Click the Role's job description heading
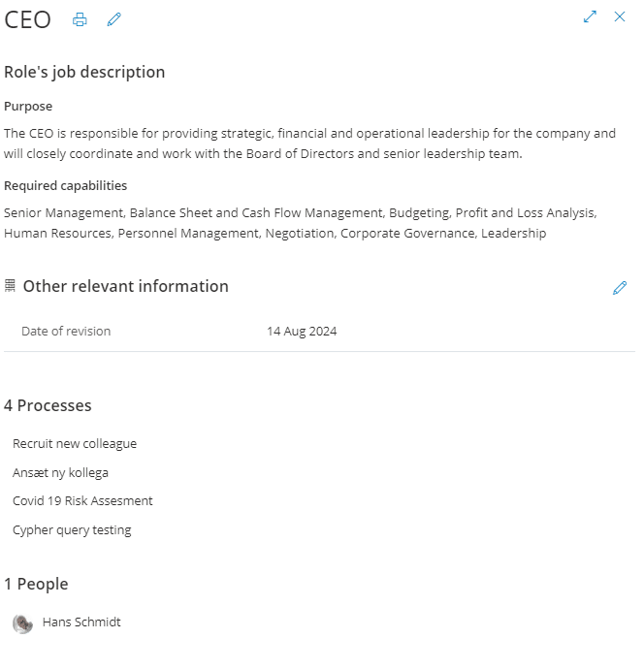 [x=84, y=73]
